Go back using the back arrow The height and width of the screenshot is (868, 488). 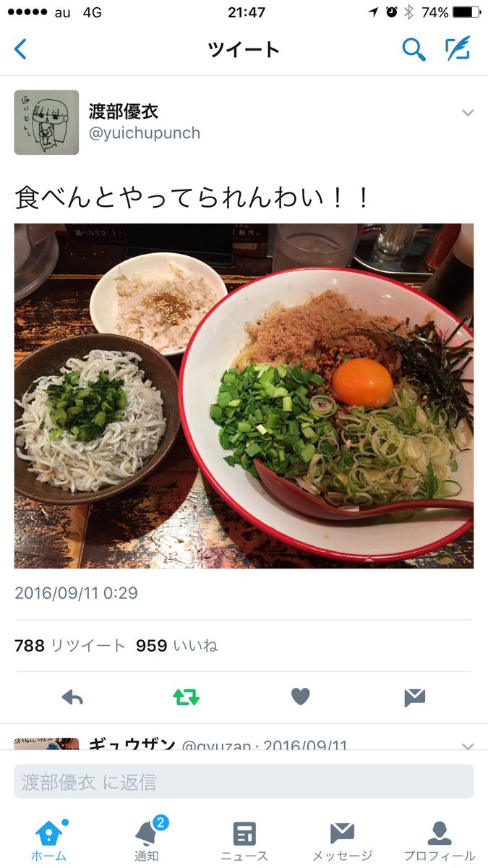pyautogui.click(x=20, y=49)
